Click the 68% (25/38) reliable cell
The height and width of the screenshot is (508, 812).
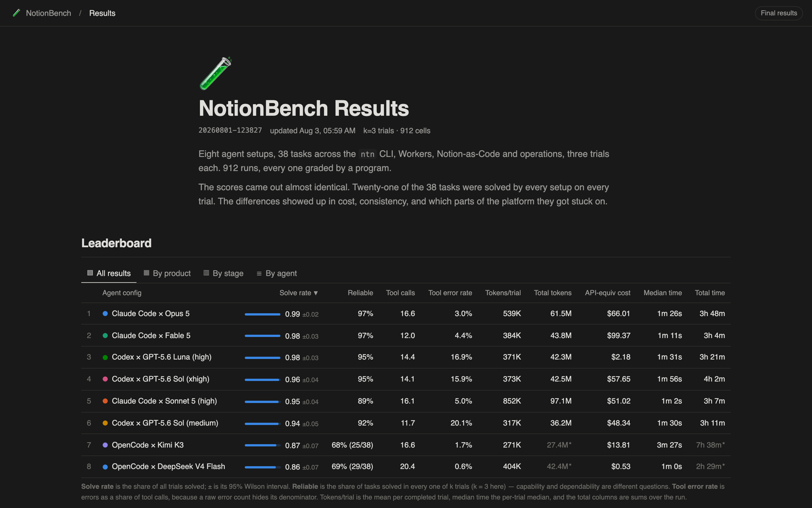[352, 445]
